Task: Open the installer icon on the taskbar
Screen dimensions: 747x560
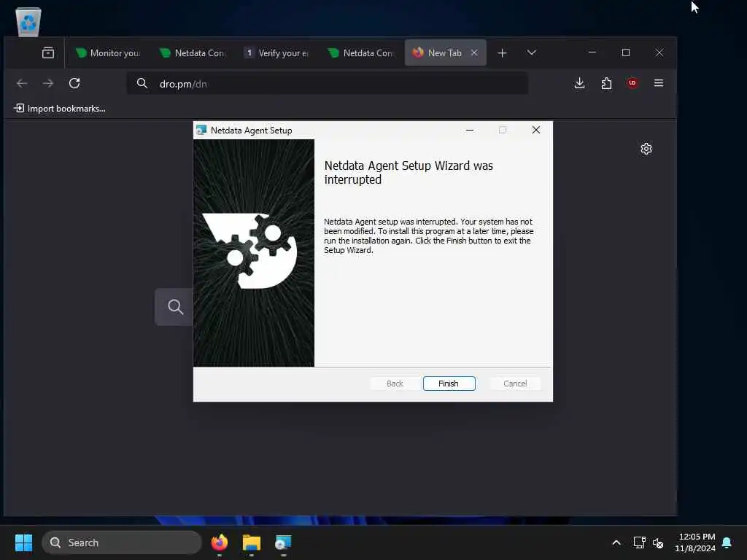Action: tap(283, 542)
